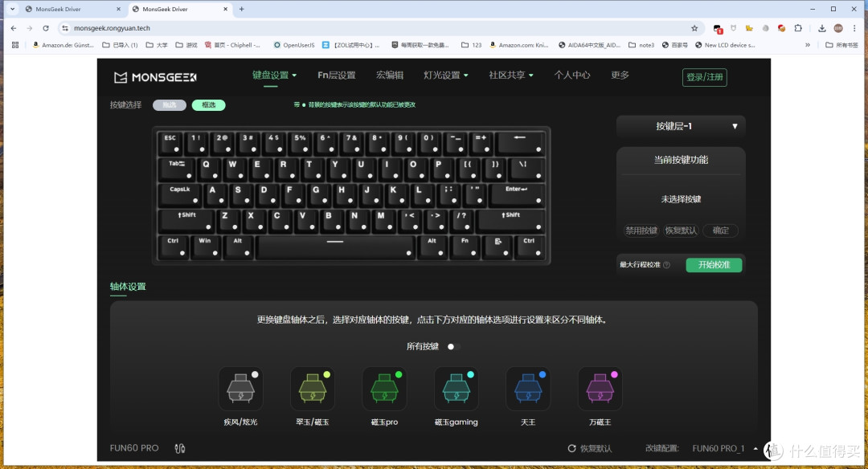Screen dimensions: 868x469
Task: Close the active MonsGeek Driver tab
Action: tap(225, 9)
